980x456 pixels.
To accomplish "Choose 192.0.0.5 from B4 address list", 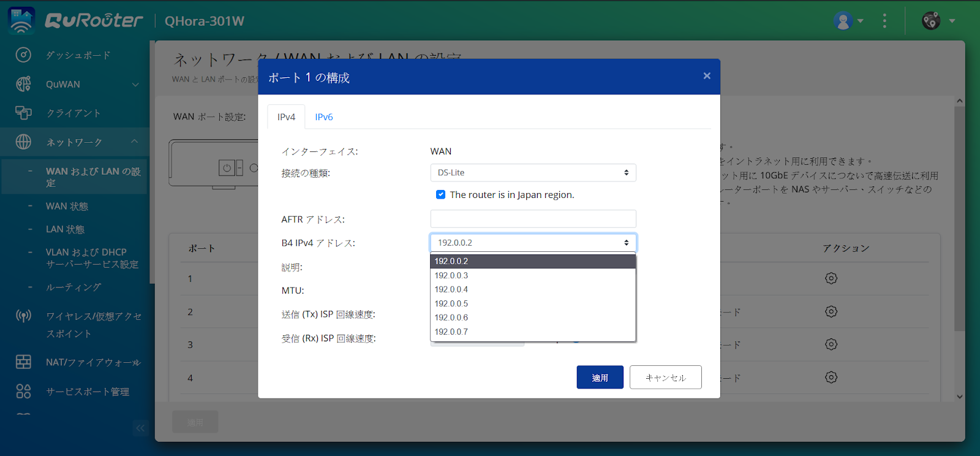I will pos(451,303).
